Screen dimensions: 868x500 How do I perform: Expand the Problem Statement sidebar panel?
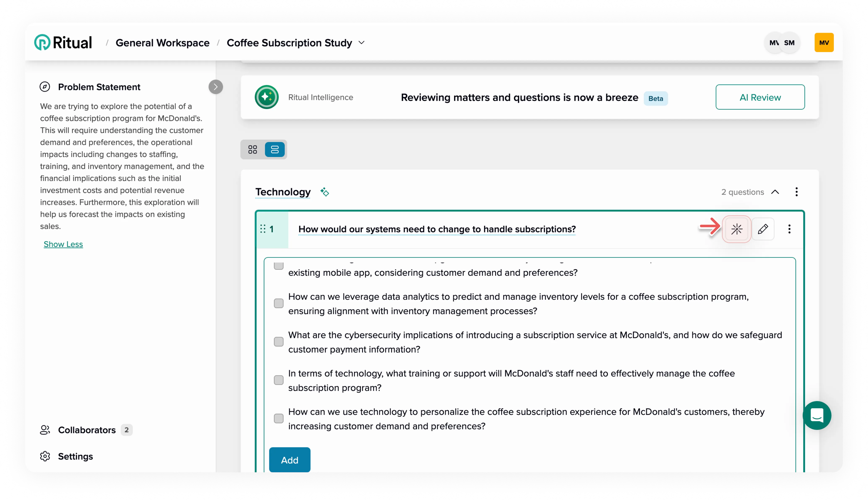[x=216, y=86]
